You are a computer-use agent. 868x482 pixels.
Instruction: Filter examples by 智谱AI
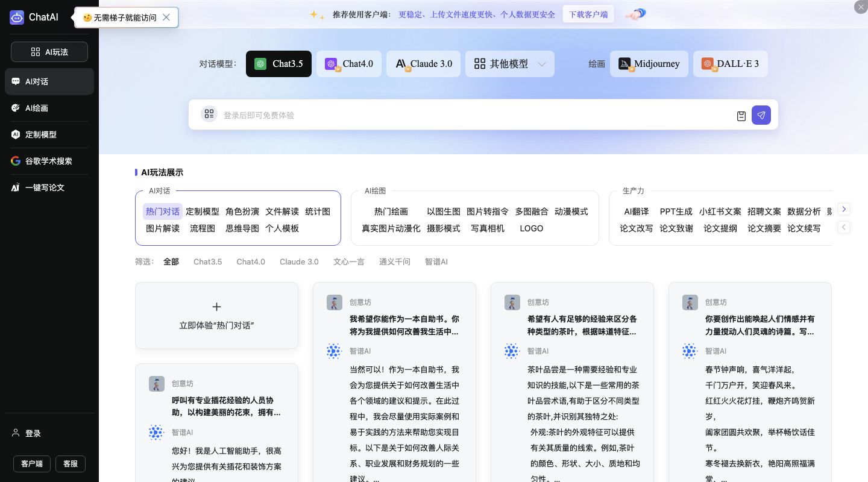pyautogui.click(x=436, y=261)
